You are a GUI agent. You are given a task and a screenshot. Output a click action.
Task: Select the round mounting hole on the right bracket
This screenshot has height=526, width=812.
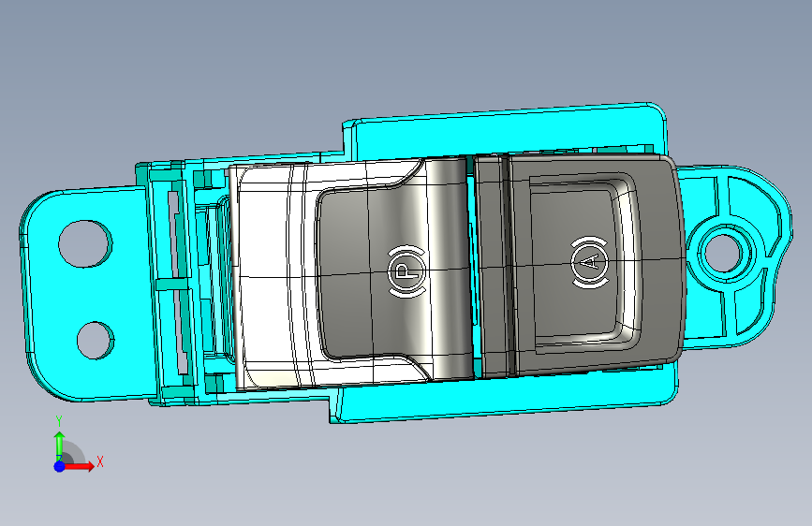pyautogui.click(x=723, y=254)
